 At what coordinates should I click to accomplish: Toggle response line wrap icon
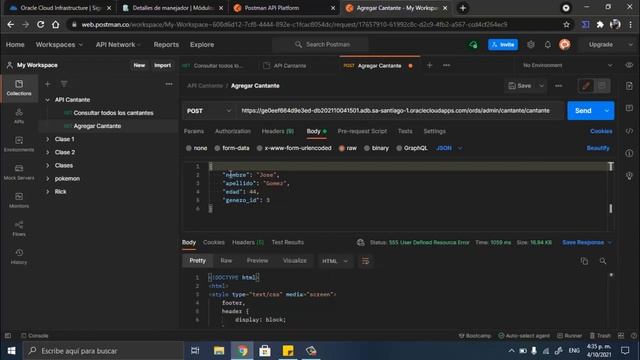pyautogui.click(x=365, y=261)
